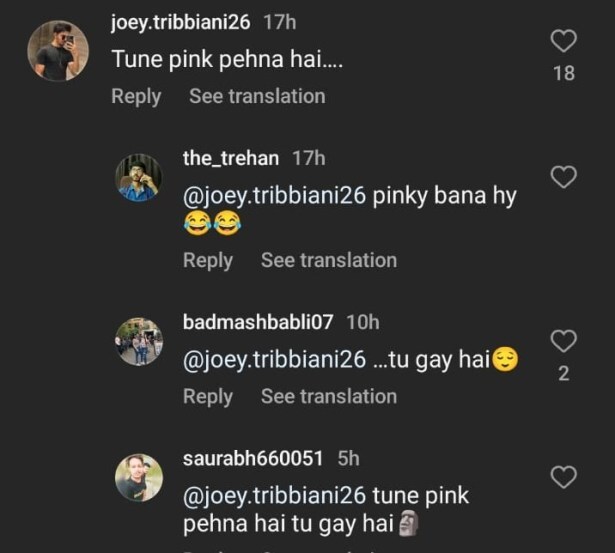Viewport: 615px width, 553px height.
Task: Like the_trehan's reply with heart icon
Action: point(564,177)
